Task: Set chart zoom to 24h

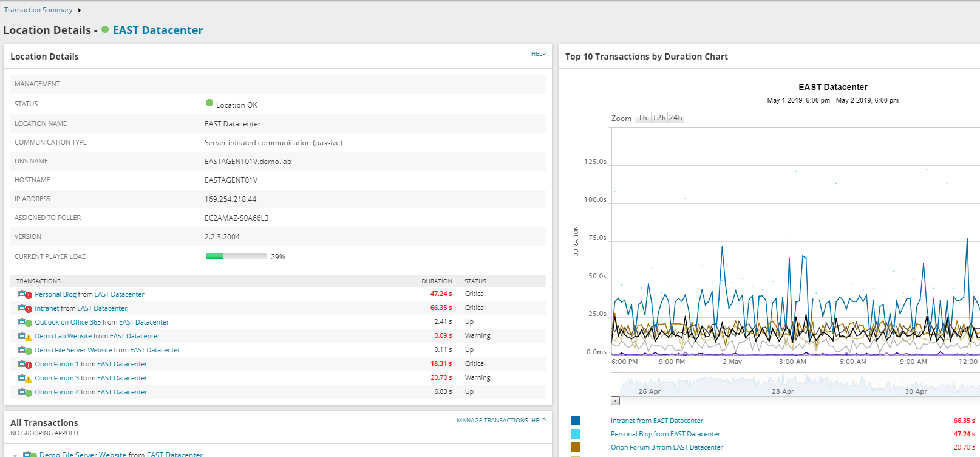Action: pos(675,118)
